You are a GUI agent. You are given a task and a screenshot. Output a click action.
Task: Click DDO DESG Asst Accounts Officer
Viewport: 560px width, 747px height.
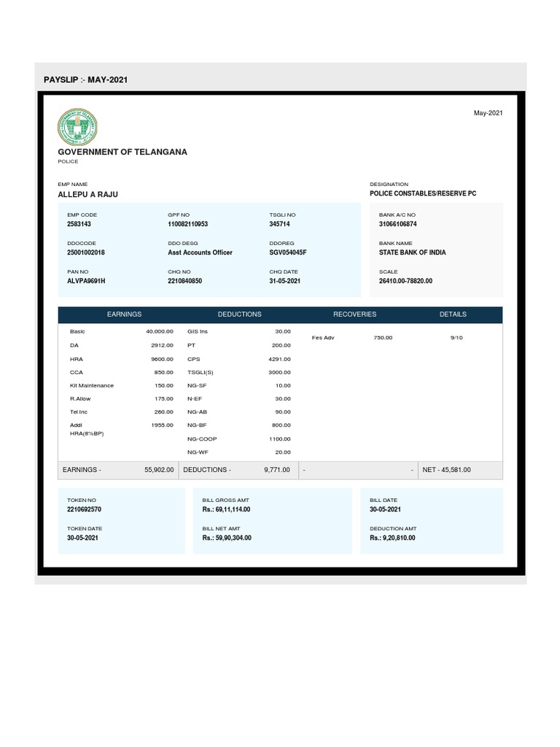click(x=200, y=252)
